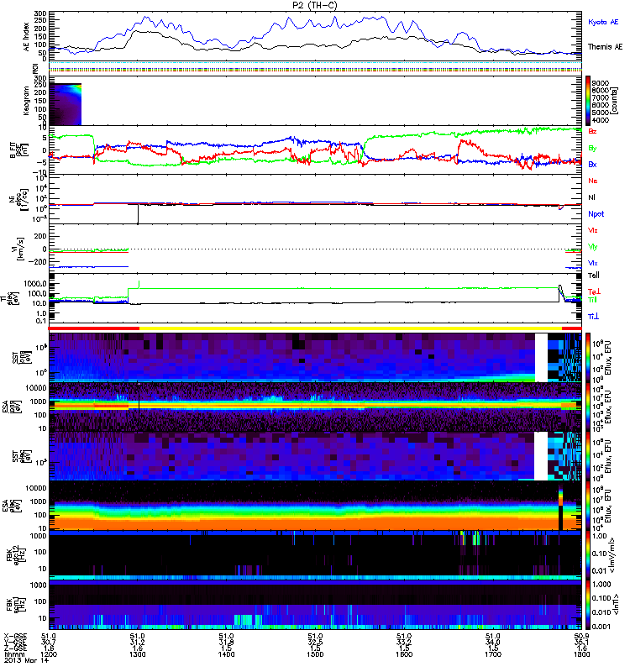Click the FBK edc12 mV/m color bar

pyautogui.click(x=588, y=556)
